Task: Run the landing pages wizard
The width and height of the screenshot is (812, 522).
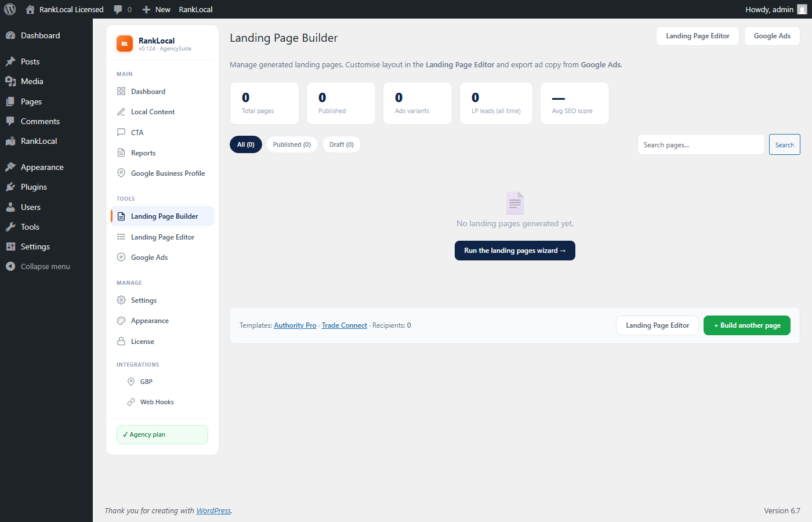Action: [515, 251]
